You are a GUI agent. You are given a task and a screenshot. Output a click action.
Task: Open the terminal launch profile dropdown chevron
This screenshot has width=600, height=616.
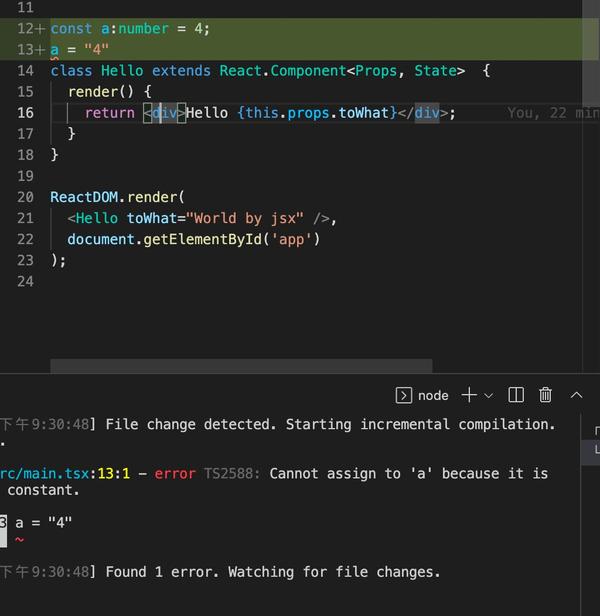[x=488, y=396]
